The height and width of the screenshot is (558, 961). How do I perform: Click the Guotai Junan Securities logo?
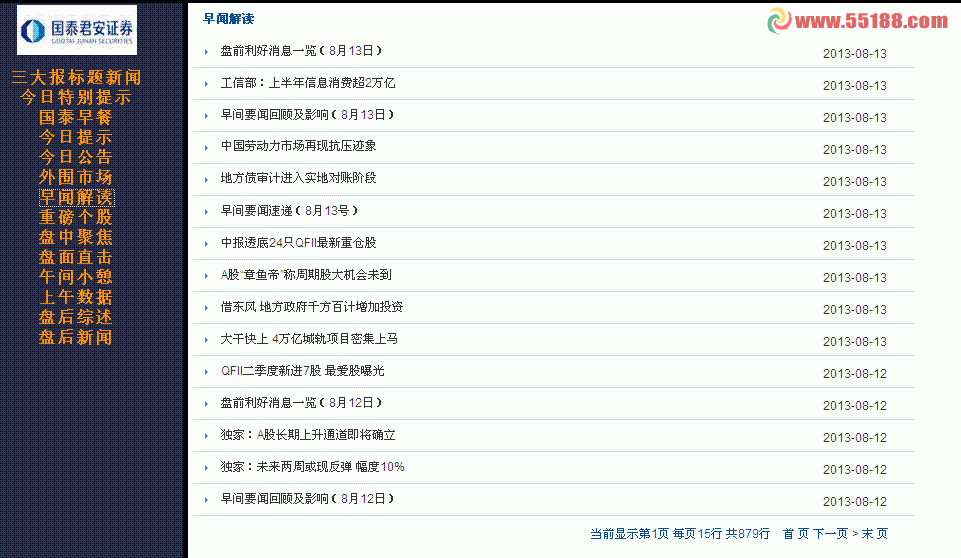click(77, 30)
